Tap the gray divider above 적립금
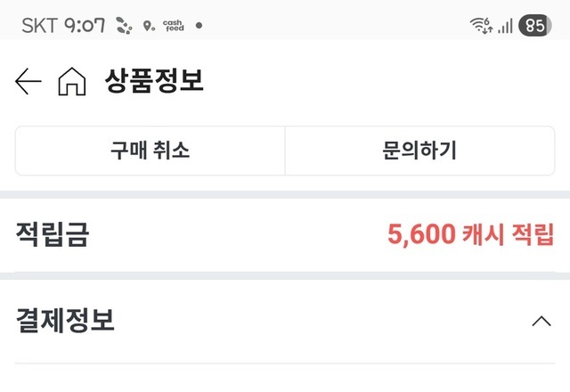The height and width of the screenshot is (392, 570). point(285,193)
